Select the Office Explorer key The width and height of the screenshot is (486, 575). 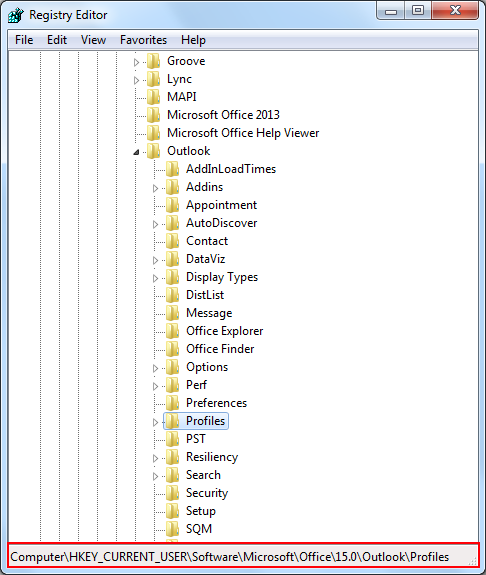click(x=224, y=331)
